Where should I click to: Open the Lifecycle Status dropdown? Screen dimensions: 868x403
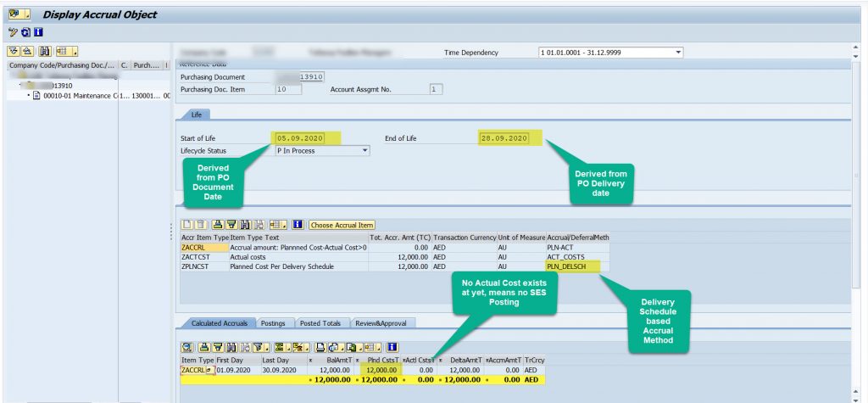[364, 151]
